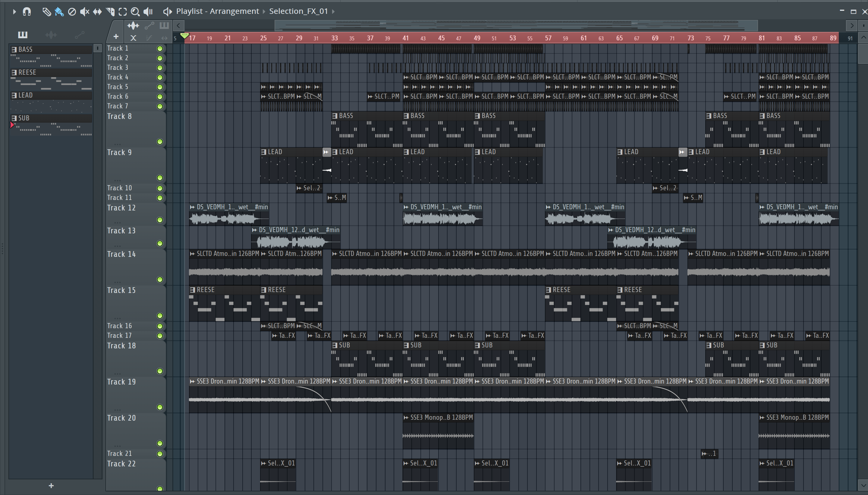Mute Track 1 with its green LED
The height and width of the screenshot is (495, 868).
tap(159, 48)
